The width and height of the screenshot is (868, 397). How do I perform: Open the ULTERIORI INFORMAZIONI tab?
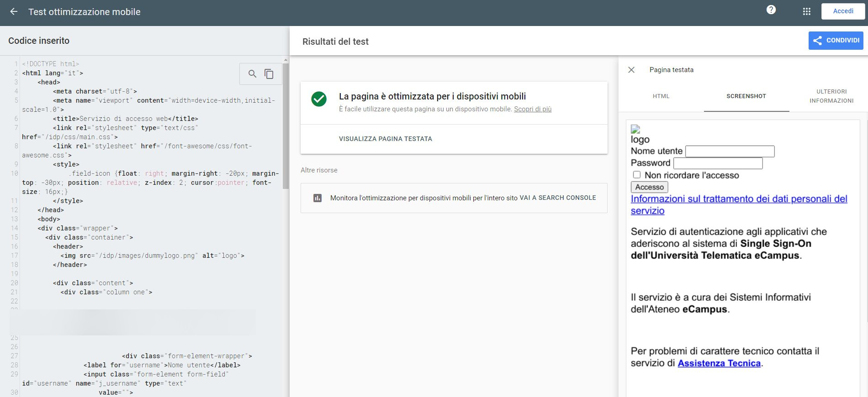(831, 96)
